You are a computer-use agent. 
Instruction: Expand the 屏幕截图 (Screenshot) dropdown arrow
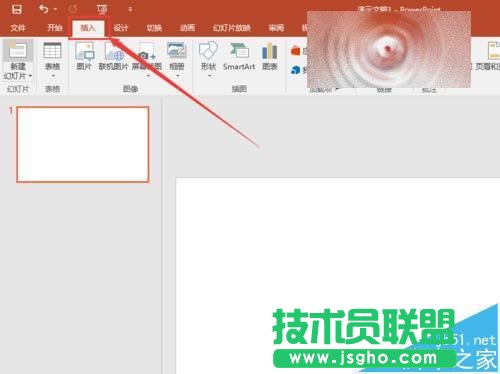[148, 76]
